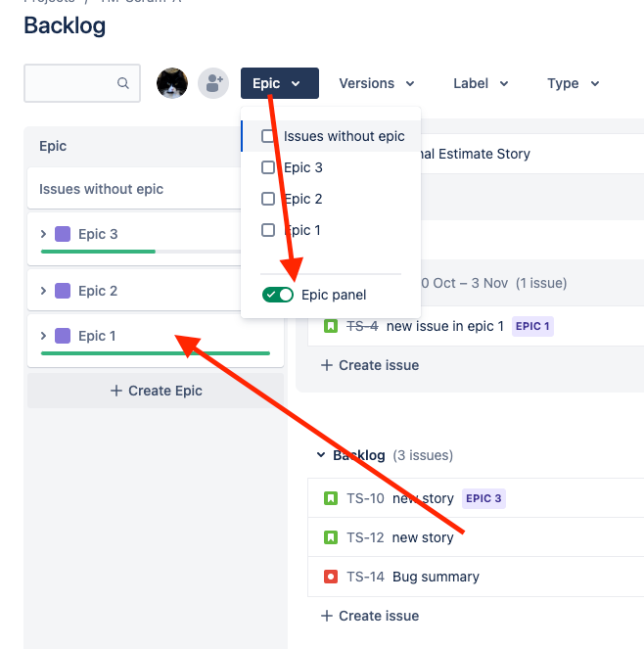
Task: Click the EPIC 3 lozenge on TS-10
Action: 483,498
